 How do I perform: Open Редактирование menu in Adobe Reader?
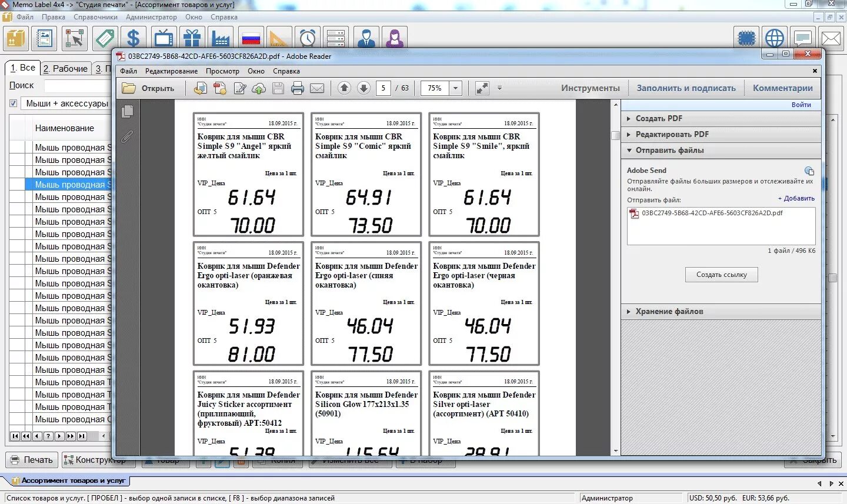tap(171, 71)
